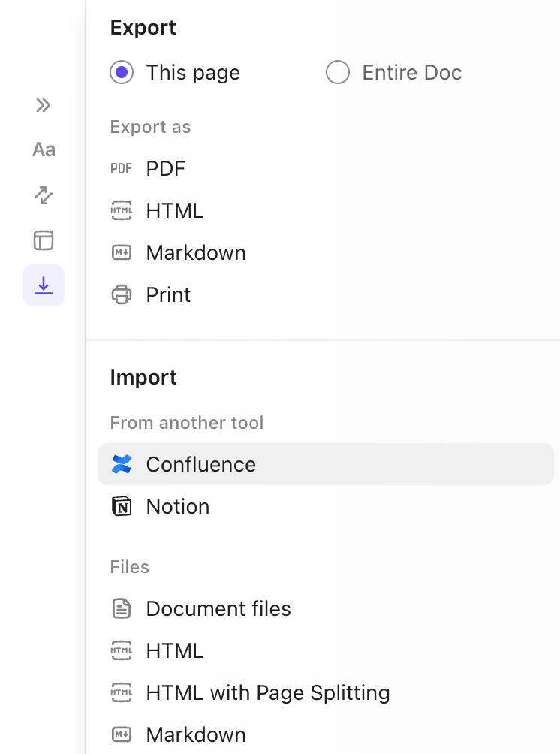Click the HTML export icon
The width and height of the screenshot is (560, 754).
tap(121, 210)
